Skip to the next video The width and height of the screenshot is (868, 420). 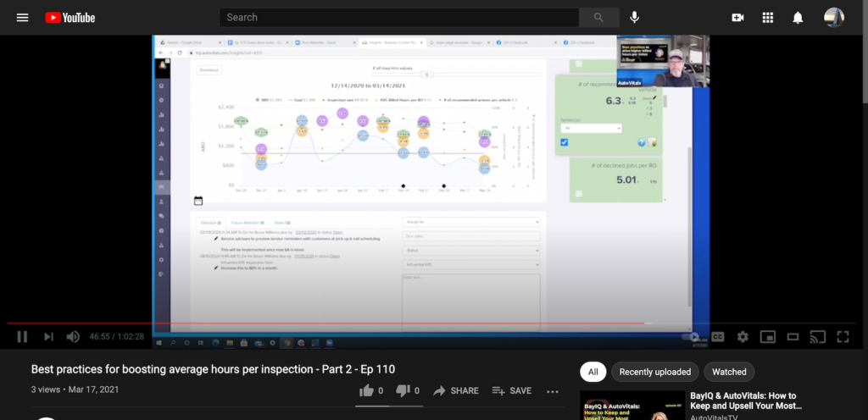click(48, 336)
